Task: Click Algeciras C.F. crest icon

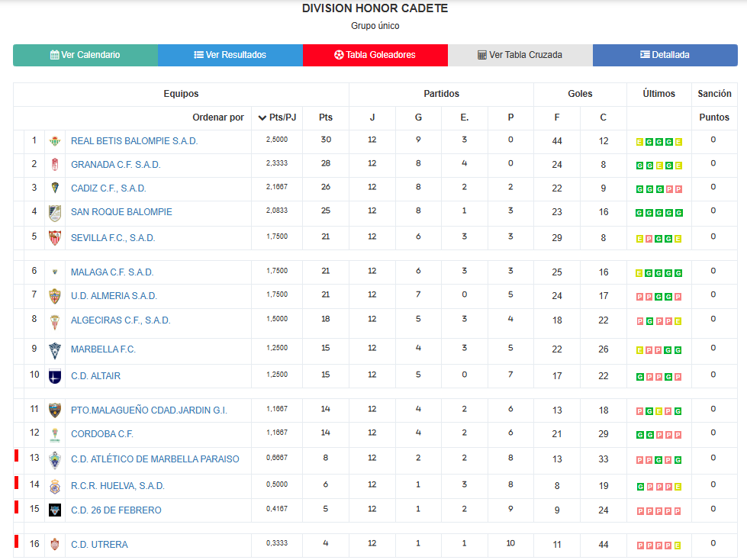Action: coord(55,322)
